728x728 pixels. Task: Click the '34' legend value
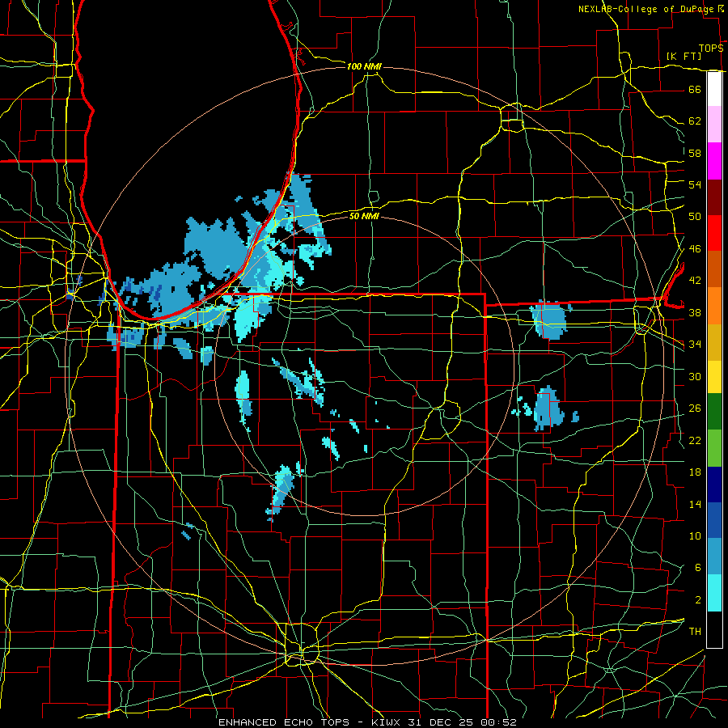tap(695, 345)
